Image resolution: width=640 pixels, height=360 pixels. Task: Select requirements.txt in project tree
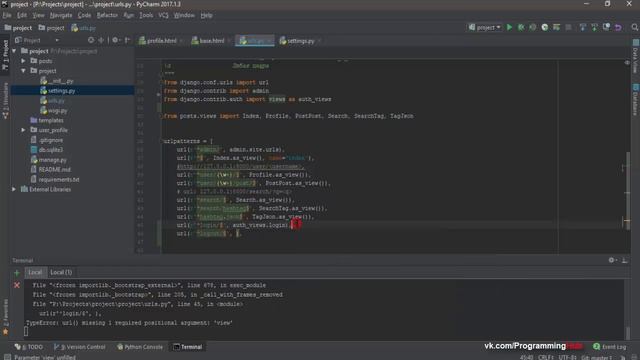coord(55,179)
